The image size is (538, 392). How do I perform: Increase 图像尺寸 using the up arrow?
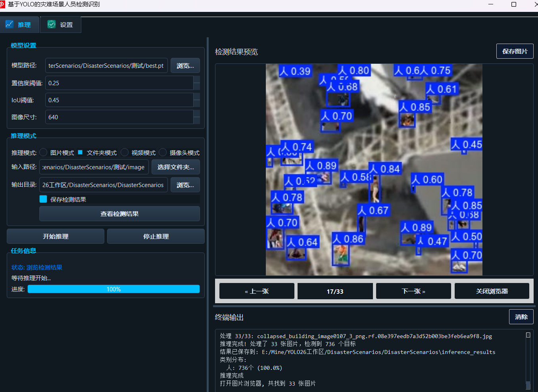tap(197, 114)
